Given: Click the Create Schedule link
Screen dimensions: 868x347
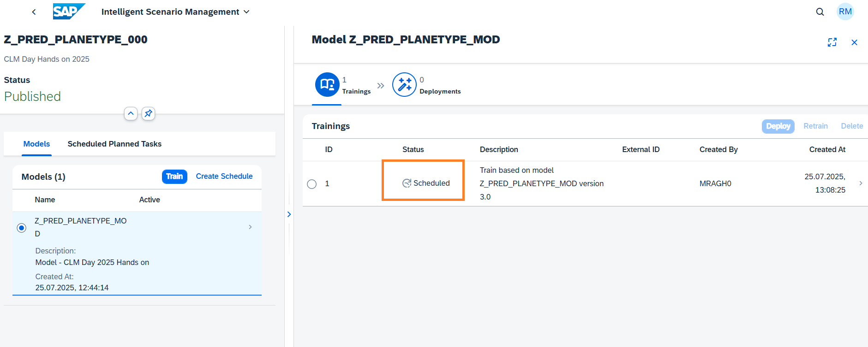Looking at the screenshot, I should pos(224,176).
